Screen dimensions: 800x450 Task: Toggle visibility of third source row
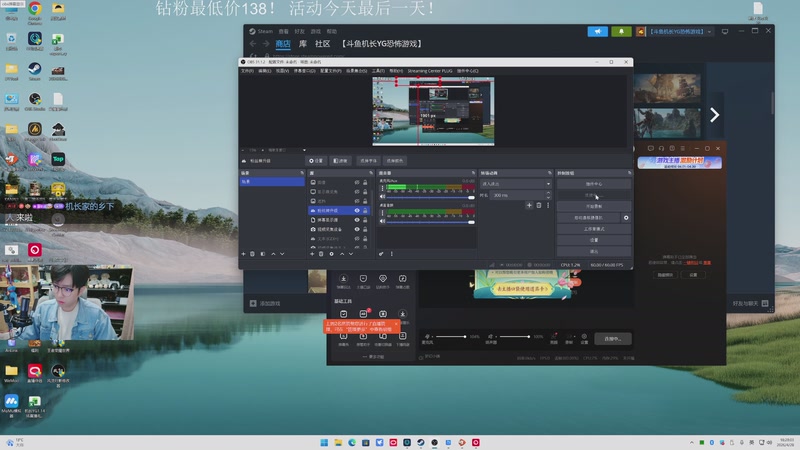pyautogui.click(x=357, y=201)
